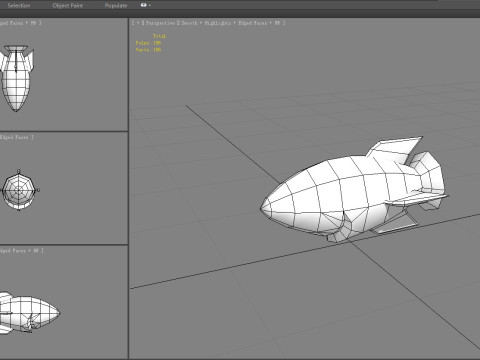Open the Selection ribbon tab
Screen dimensions: 480x360
click(19, 5)
